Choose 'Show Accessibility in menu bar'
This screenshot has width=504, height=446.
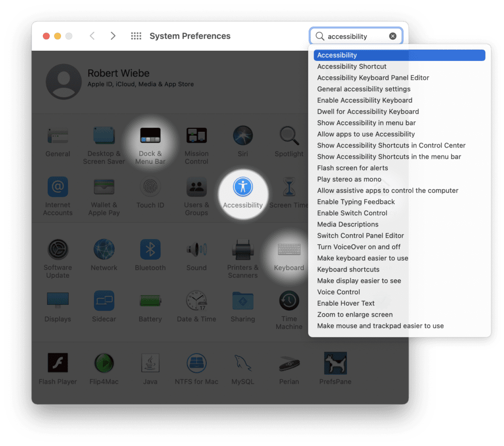(365, 123)
